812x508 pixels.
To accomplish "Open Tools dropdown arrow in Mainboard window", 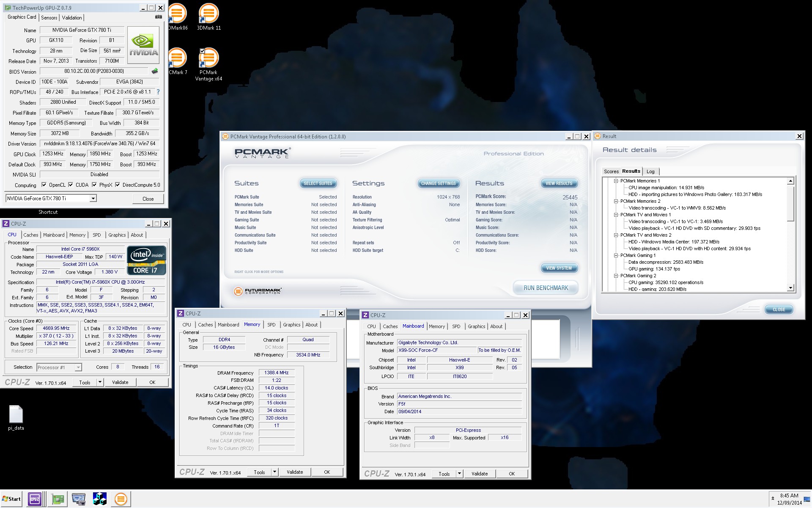I will (x=459, y=474).
